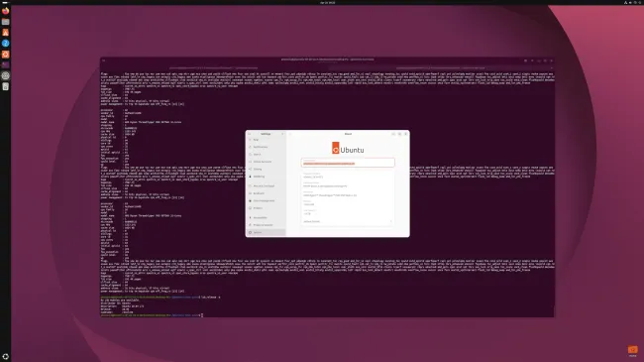644x362 pixels.
Task: Launch App Center from the dock
Action: [5, 33]
